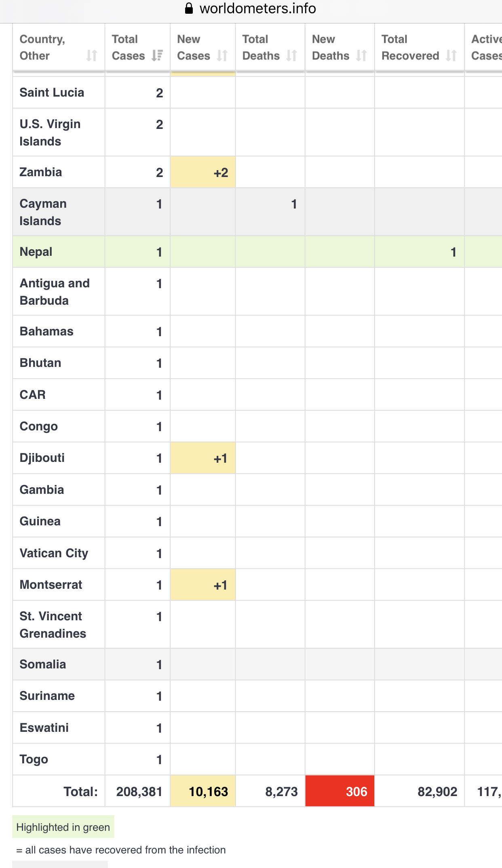Click the Highlighted in green legend label

click(63, 827)
